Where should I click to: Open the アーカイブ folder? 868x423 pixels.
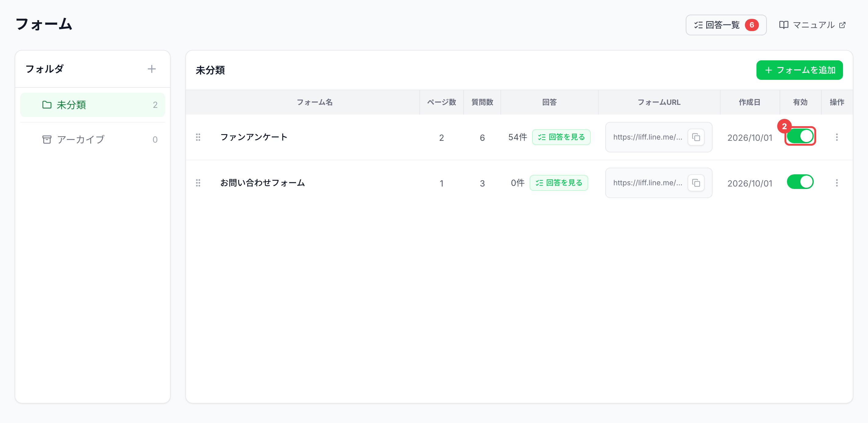tap(93, 140)
